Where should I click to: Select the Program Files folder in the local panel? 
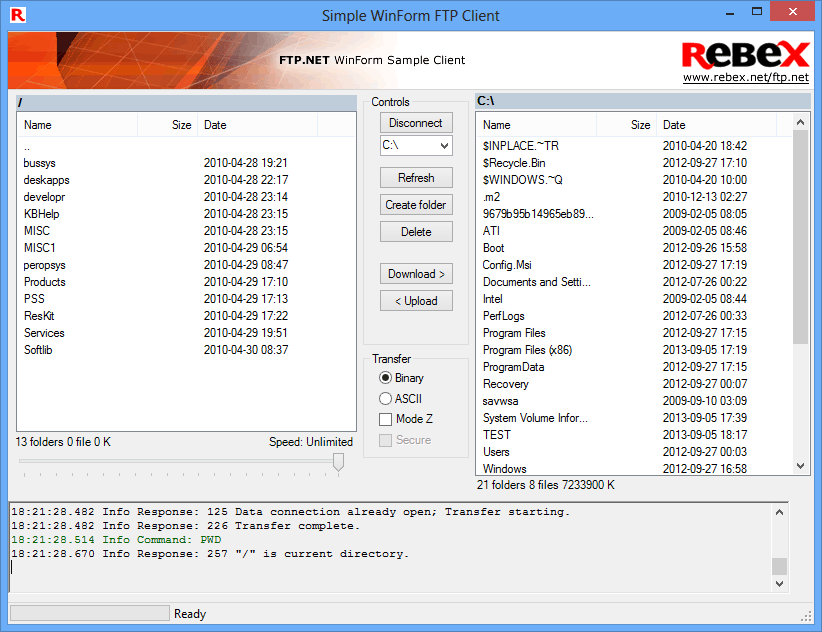(x=518, y=333)
